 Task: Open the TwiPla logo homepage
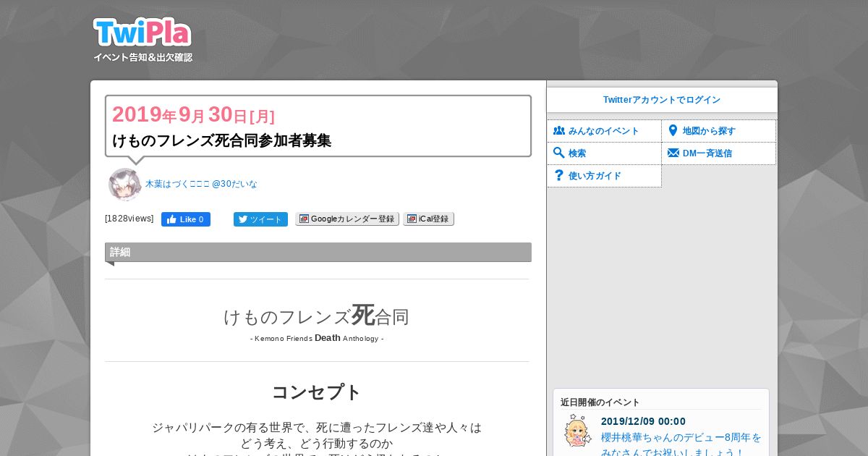(142, 33)
